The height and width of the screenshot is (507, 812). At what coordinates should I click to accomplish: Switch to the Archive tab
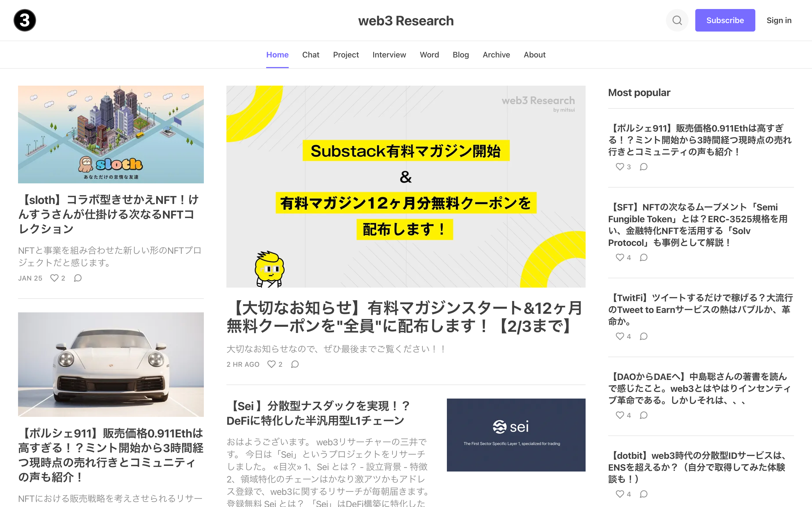(x=496, y=55)
